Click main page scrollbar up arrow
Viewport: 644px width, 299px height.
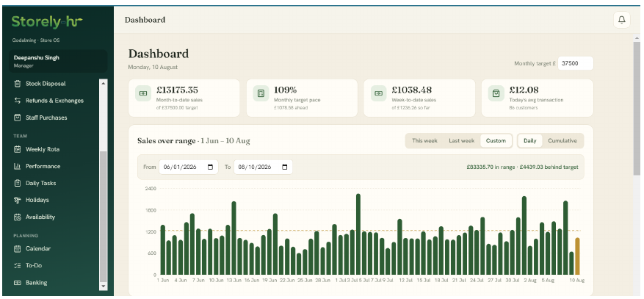tap(637, 37)
